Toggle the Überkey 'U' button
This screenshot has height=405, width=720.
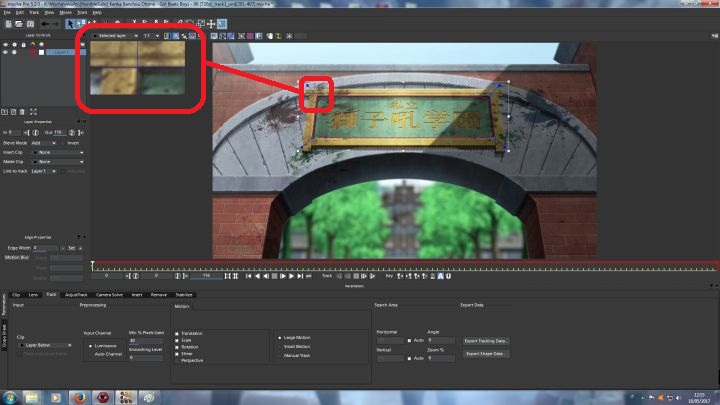tap(449, 276)
